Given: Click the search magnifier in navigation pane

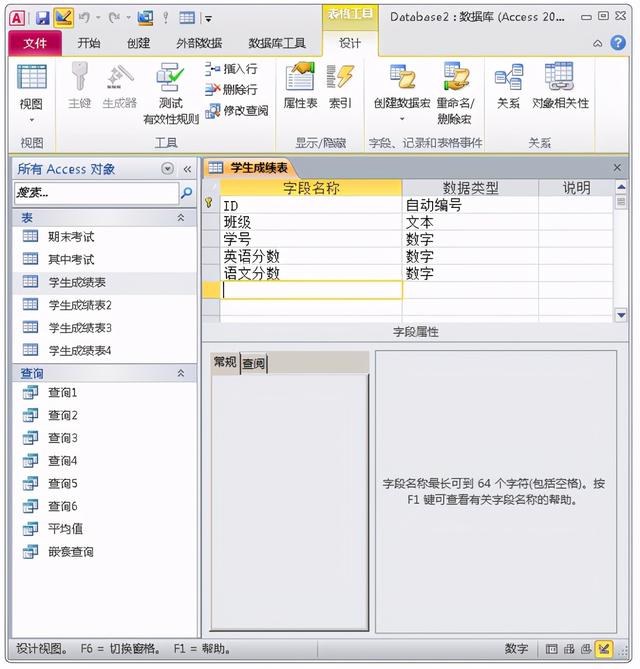Looking at the screenshot, I should pos(186,193).
